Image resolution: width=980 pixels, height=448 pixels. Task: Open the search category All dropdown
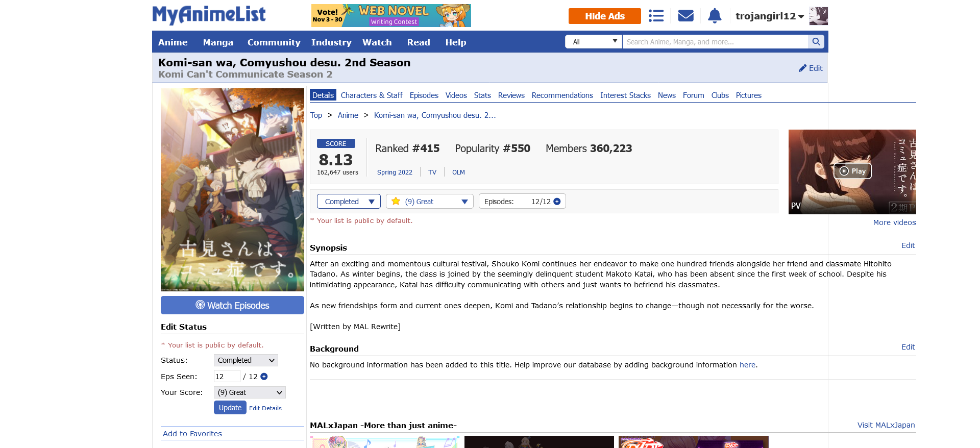(593, 42)
